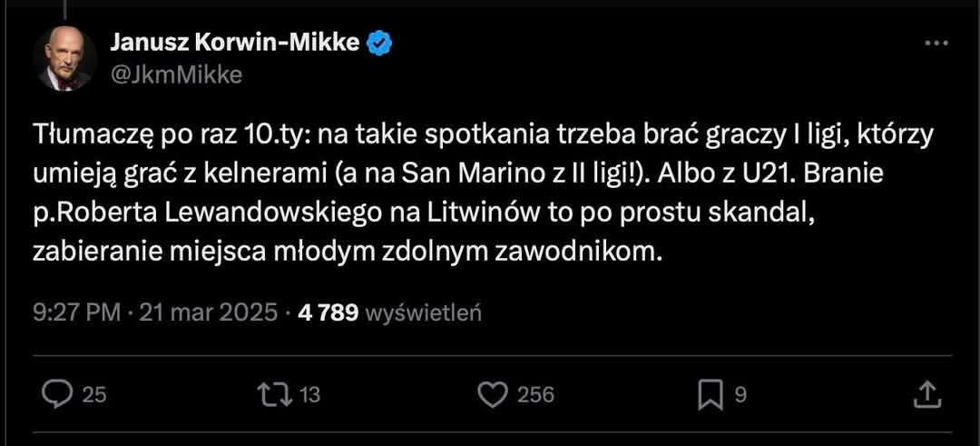Open the three-dot more options menu
This screenshot has height=446, width=980.
click(x=936, y=44)
